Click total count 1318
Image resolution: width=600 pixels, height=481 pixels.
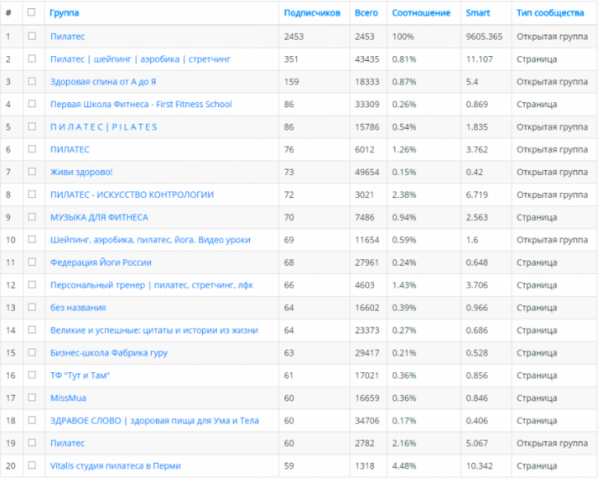[365, 466]
